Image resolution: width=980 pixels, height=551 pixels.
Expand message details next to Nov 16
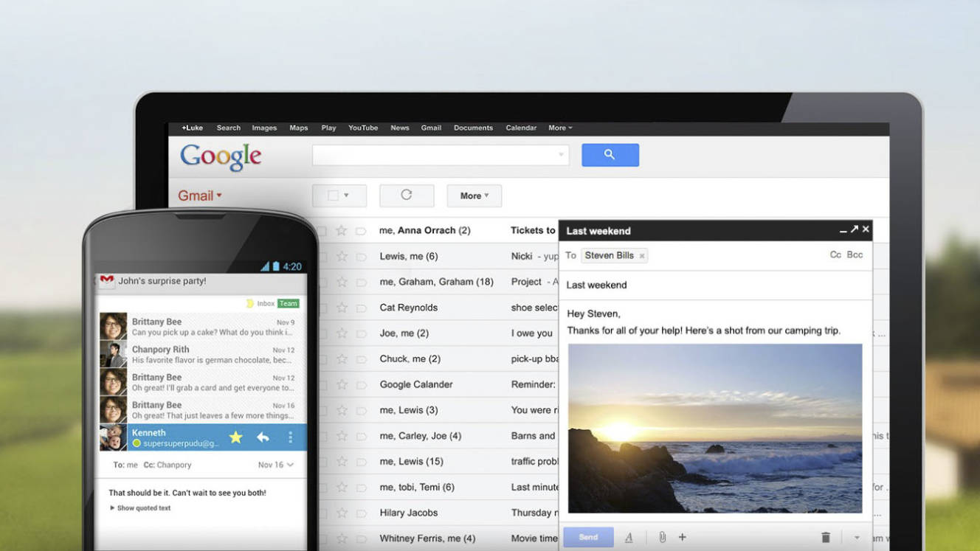click(x=290, y=465)
